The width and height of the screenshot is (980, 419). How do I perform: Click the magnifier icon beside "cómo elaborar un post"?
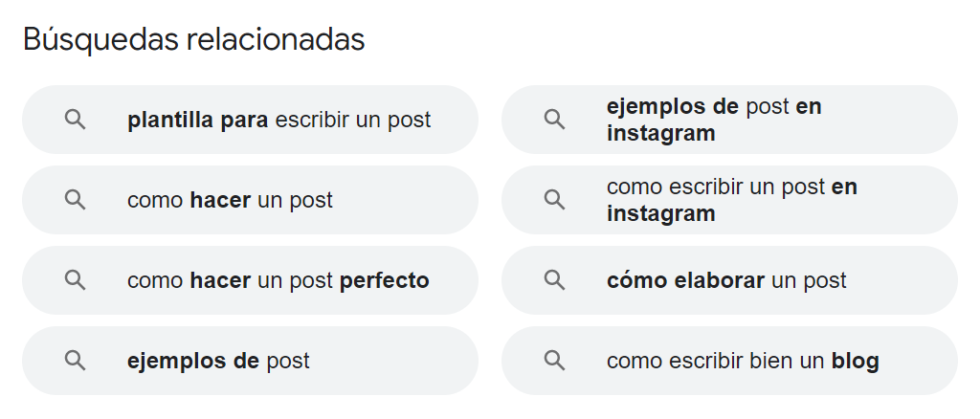click(554, 280)
